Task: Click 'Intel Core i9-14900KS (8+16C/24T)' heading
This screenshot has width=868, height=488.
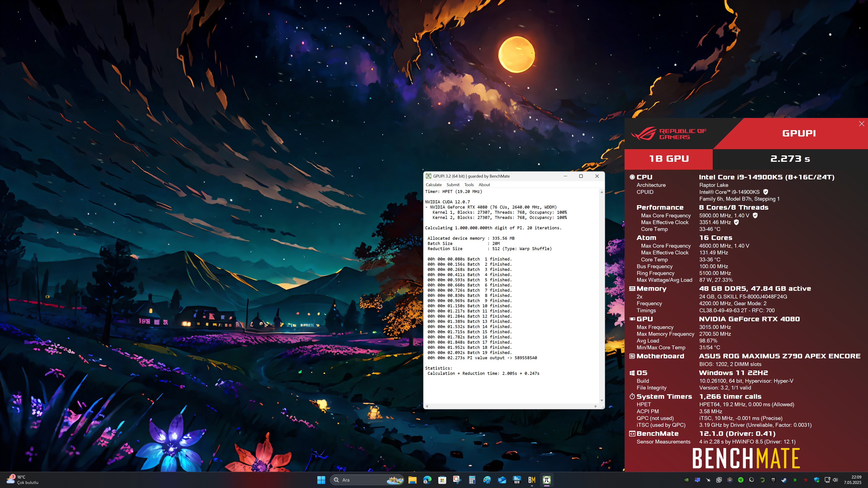Action: tap(767, 177)
